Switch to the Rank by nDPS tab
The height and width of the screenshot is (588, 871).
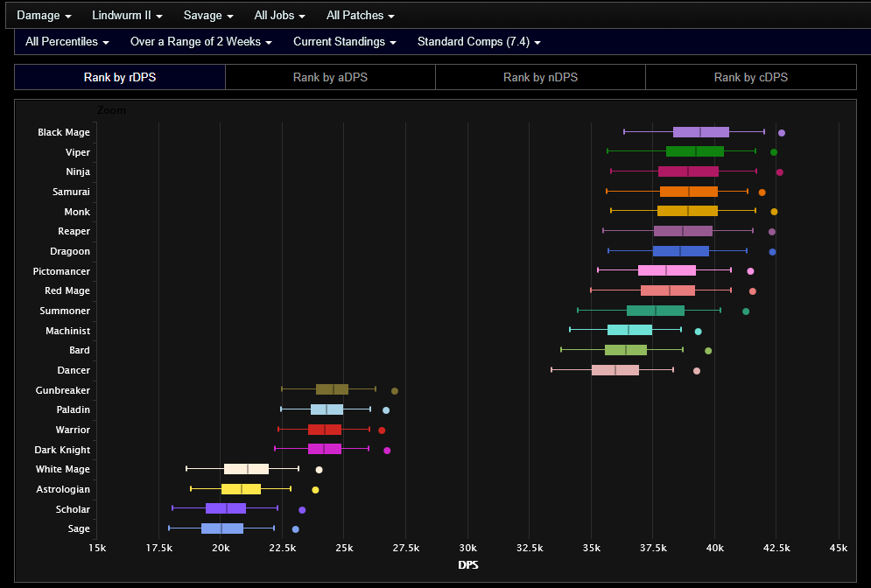pyautogui.click(x=540, y=77)
